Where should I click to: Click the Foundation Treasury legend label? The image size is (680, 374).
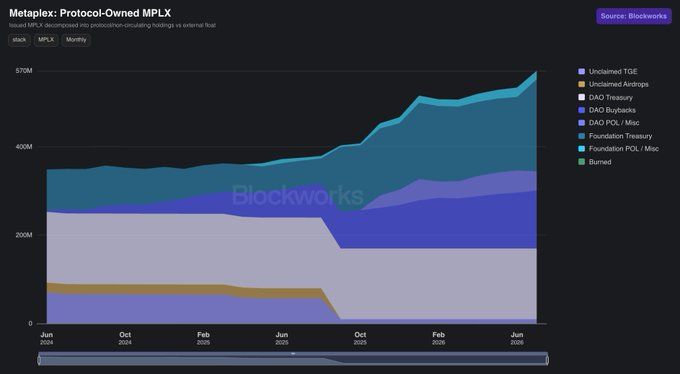point(620,136)
